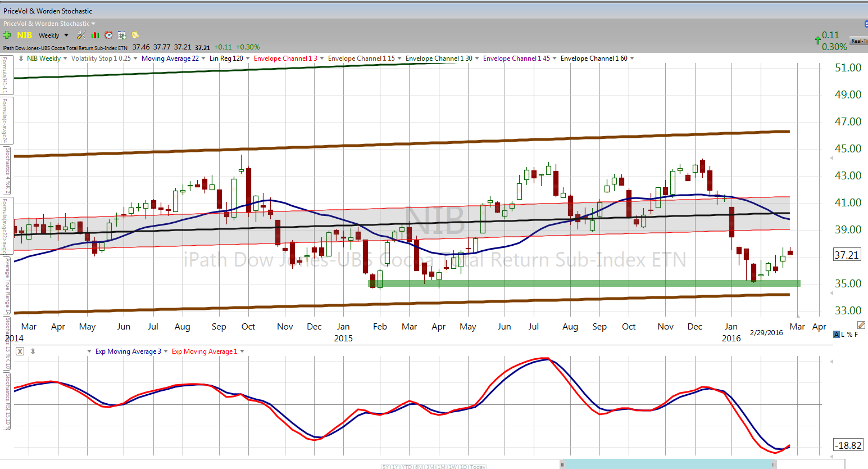Toggle percent scaling % button
Viewport: 868px width, 469px height.
pyautogui.click(x=849, y=334)
